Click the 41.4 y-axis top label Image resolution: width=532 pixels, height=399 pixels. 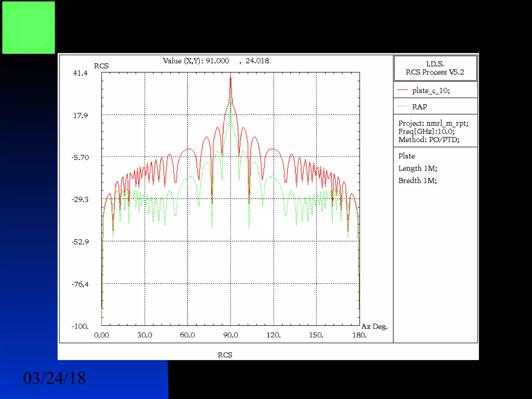point(80,73)
